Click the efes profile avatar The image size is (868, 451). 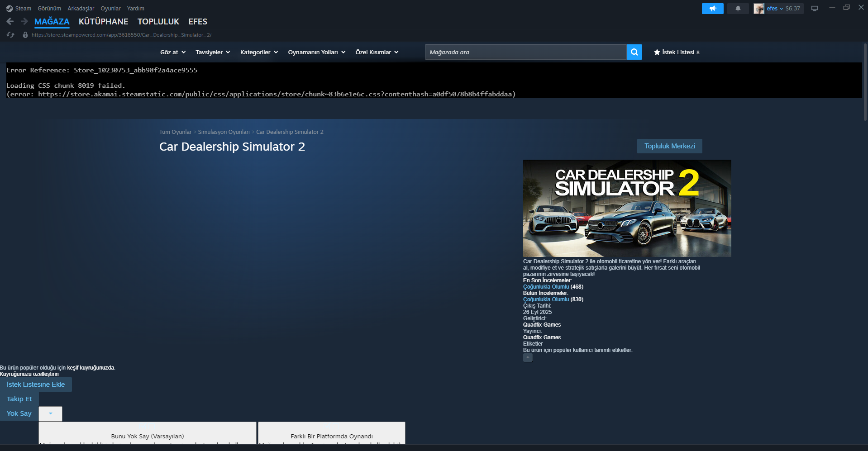(x=759, y=9)
